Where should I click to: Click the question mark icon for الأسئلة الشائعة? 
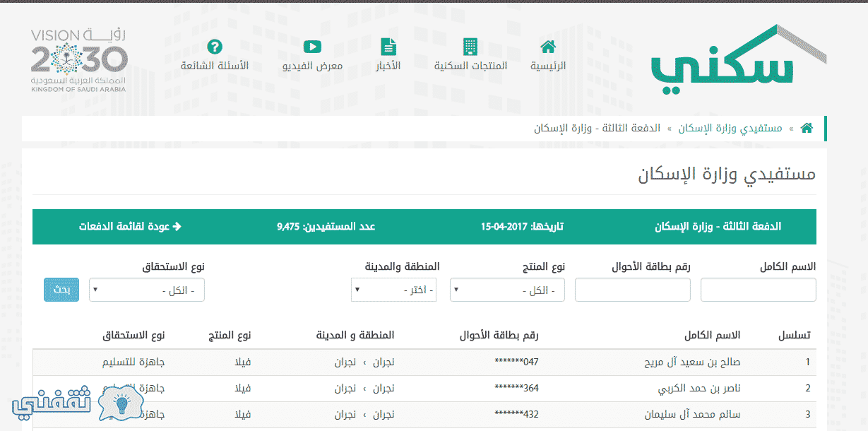(215, 47)
